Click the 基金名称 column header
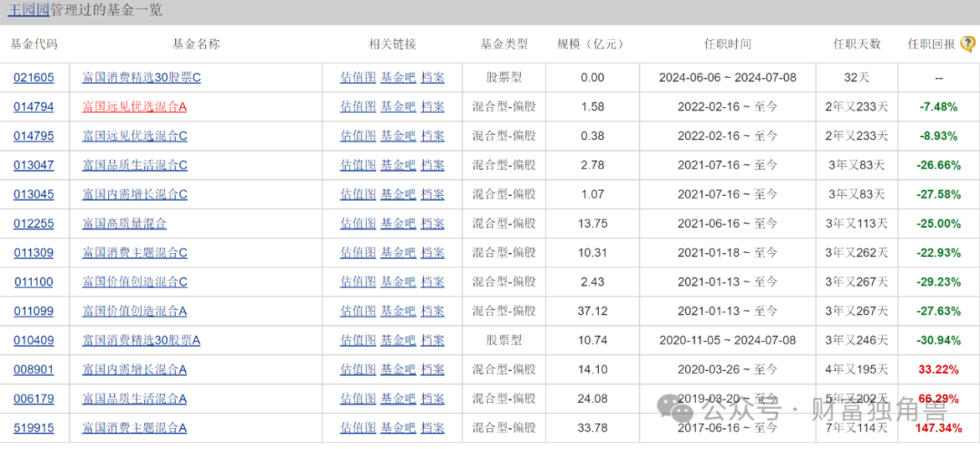 pyautogui.click(x=196, y=44)
